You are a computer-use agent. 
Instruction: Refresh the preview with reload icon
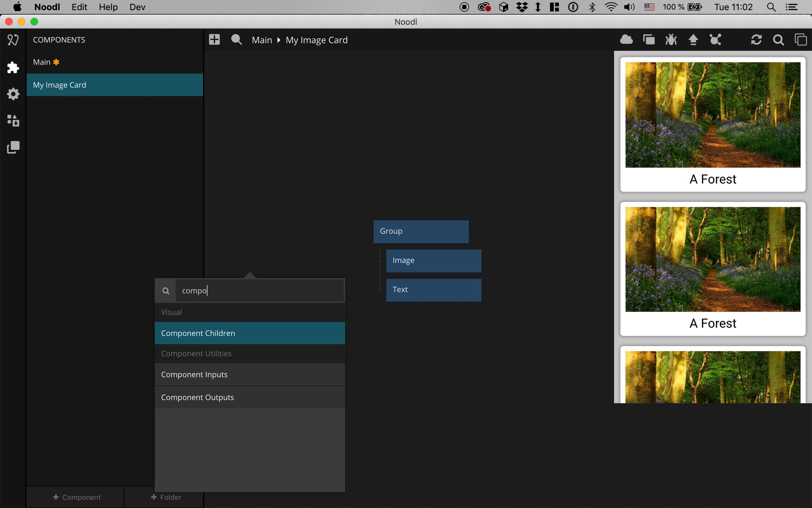756,40
